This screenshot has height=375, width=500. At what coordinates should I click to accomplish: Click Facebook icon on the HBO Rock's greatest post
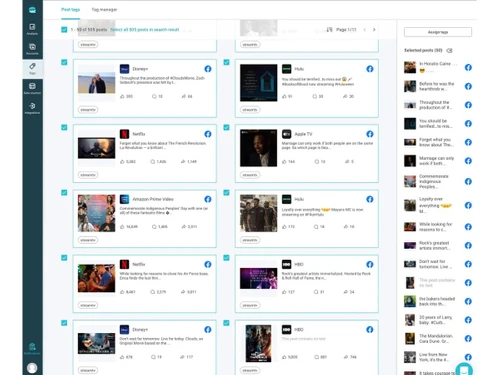click(370, 264)
